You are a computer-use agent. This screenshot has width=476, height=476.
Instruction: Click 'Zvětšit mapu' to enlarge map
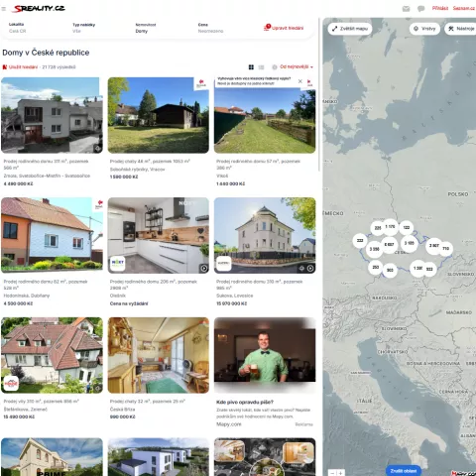pos(350,29)
